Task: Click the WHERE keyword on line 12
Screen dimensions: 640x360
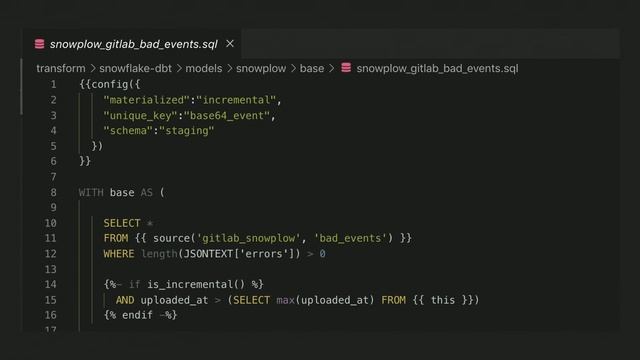Action: [119, 254]
